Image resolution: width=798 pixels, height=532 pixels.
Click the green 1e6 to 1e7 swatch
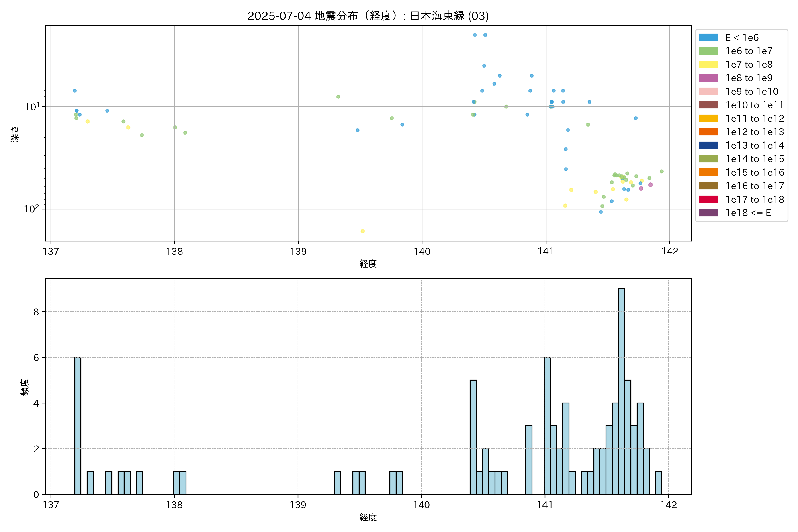pyautogui.click(x=708, y=51)
